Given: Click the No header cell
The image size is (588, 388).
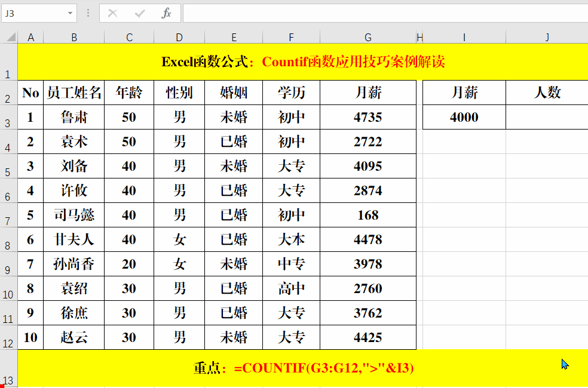Looking at the screenshot, I should pos(30,93).
